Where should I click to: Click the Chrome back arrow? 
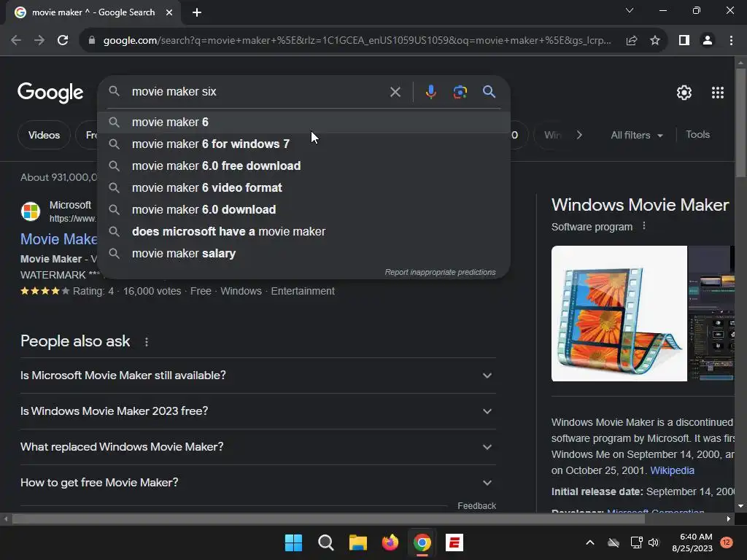(x=16, y=41)
